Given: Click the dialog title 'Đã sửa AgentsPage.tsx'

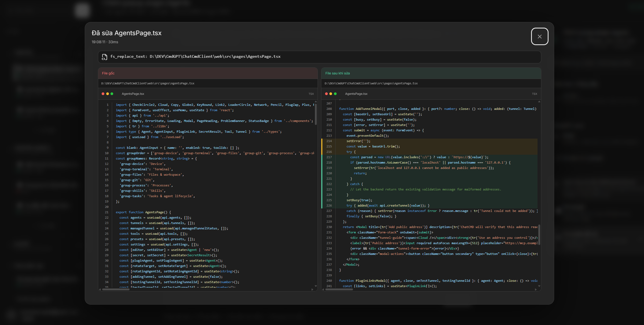Looking at the screenshot, I should [x=127, y=33].
